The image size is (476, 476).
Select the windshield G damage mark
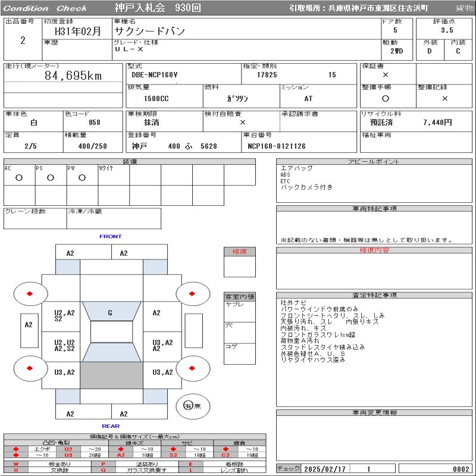[110, 313]
